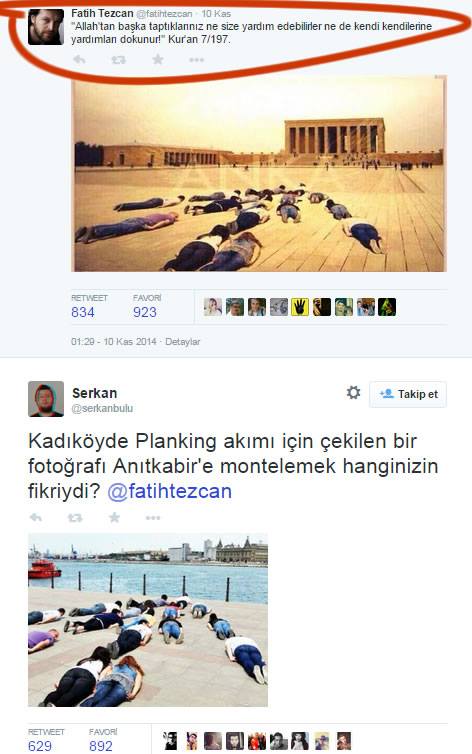Viewport: 472px width, 754px height.
Task: Reply to Serkan's tweet
Action: [x=36, y=517]
